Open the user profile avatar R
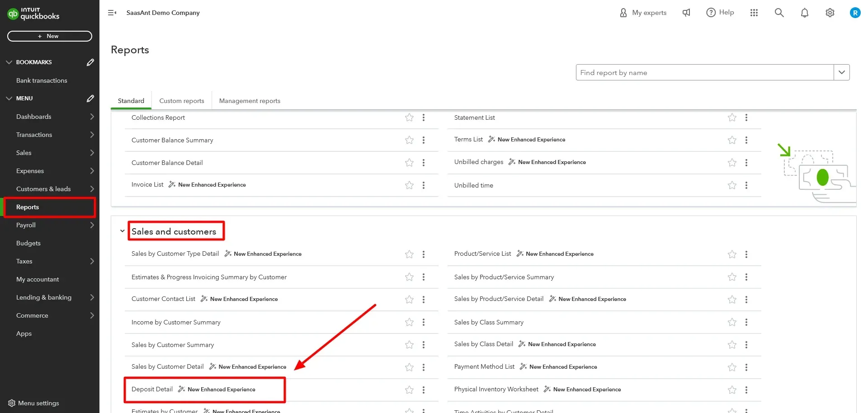868x413 pixels. 855,13
